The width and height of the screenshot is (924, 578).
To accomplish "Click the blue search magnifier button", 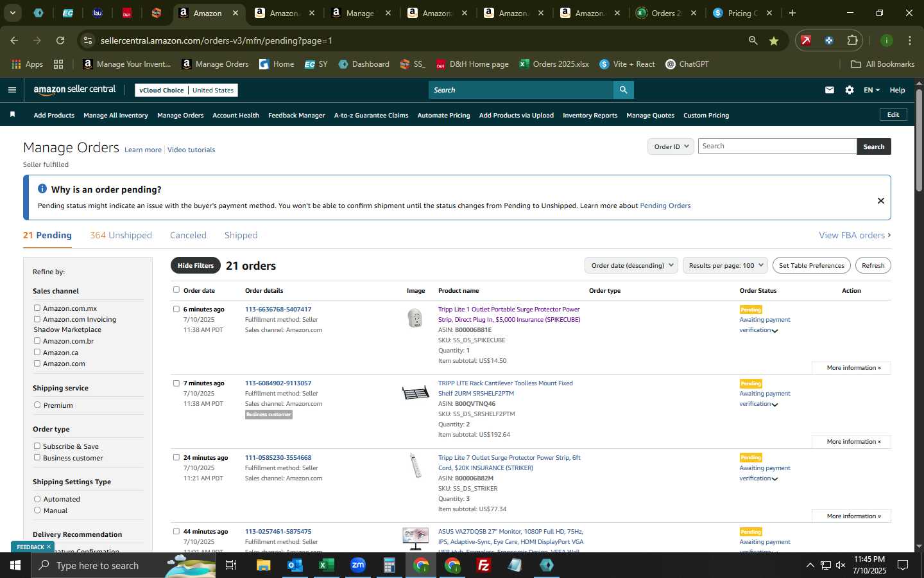I will pyautogui.click(x=623, y=90).
